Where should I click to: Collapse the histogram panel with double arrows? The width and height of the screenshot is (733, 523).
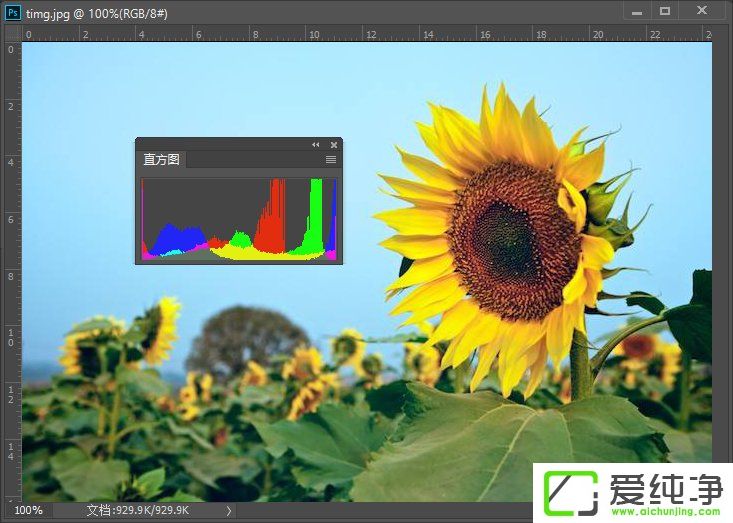(316, 145)
